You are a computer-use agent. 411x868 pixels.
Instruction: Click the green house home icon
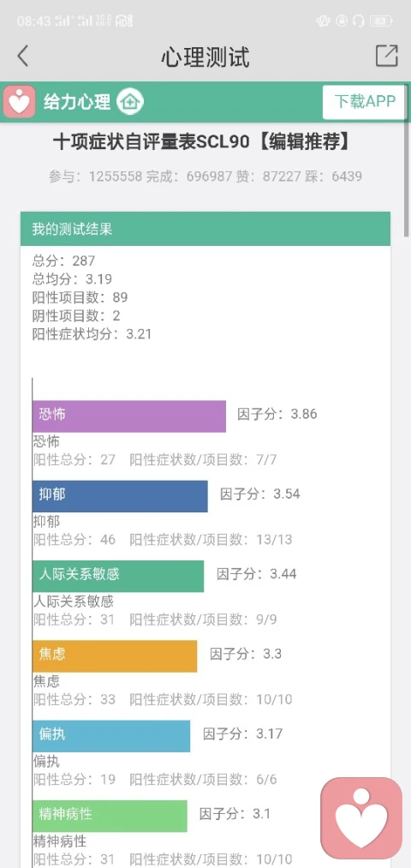click(x=130, y=102)
